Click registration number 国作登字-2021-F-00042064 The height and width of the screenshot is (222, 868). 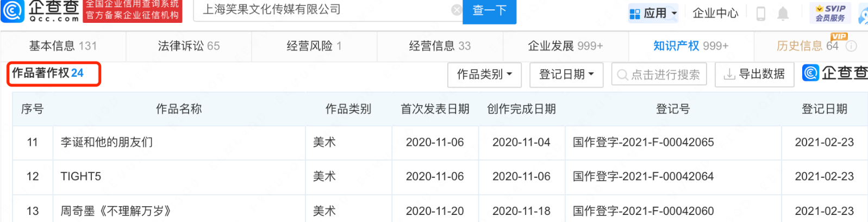point(643,176)
